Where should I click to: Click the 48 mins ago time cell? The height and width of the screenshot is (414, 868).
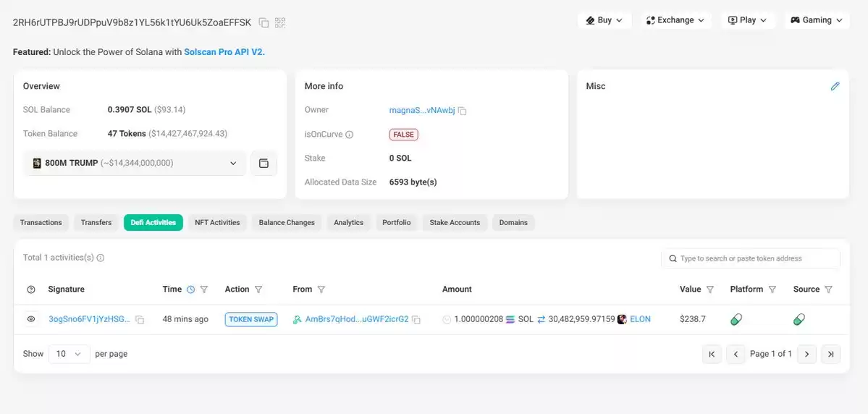point(185,319)
